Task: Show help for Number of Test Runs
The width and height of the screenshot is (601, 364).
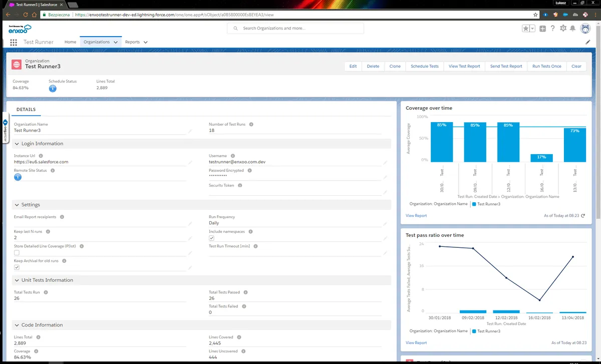Action: point(251,124)
